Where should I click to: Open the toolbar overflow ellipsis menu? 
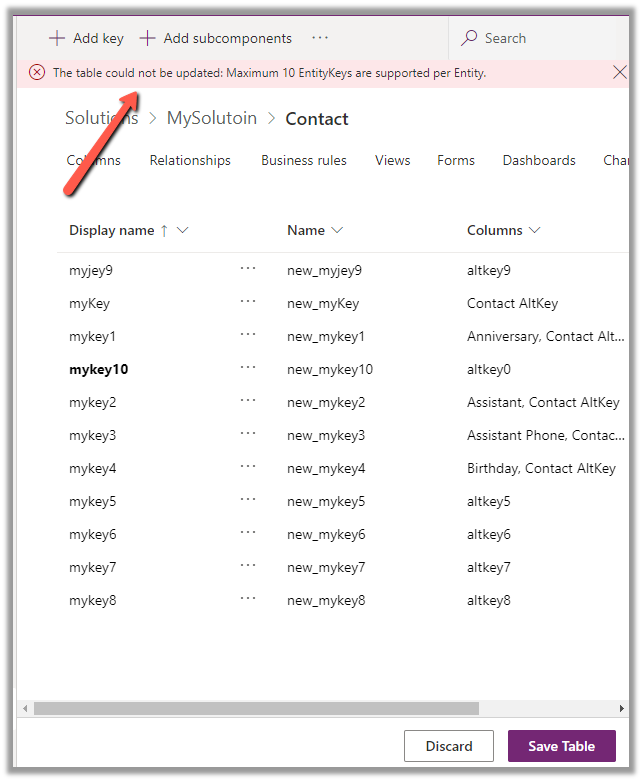pos(320,38)
